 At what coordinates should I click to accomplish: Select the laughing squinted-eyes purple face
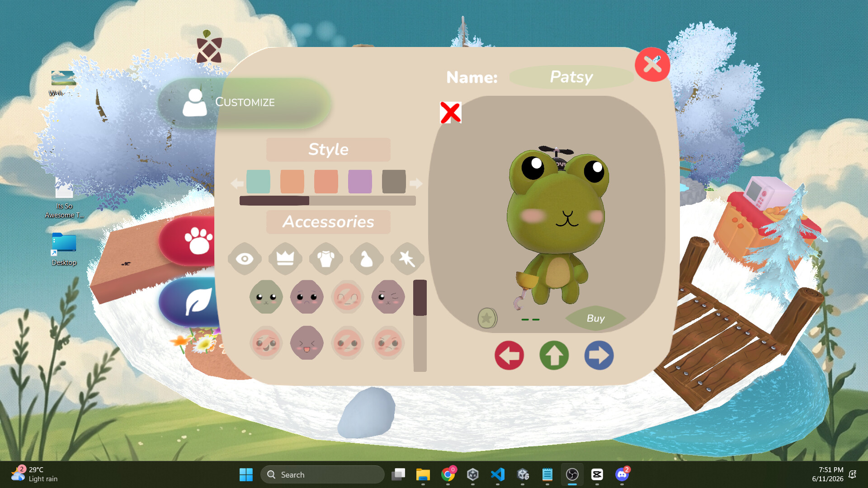click(307, 343)
